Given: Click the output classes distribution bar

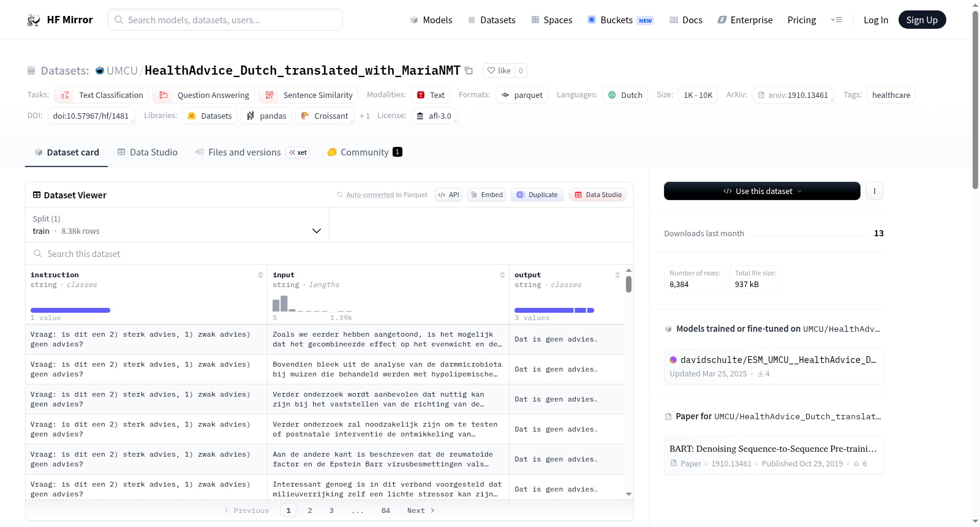Looking at the screenshot, I should tap(554, 310).
